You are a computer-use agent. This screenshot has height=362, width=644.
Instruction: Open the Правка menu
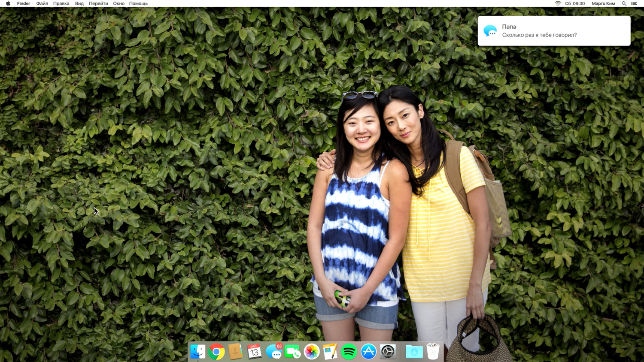coord(61,3)
